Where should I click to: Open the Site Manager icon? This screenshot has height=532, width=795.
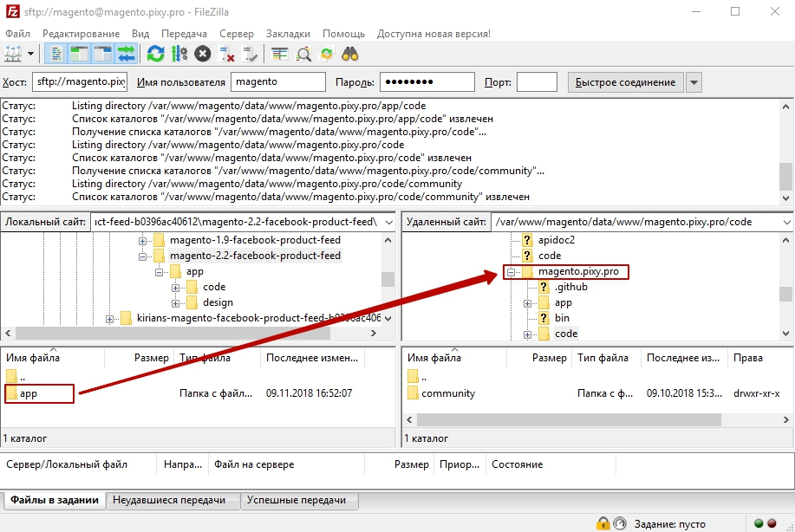coord(13,54)
